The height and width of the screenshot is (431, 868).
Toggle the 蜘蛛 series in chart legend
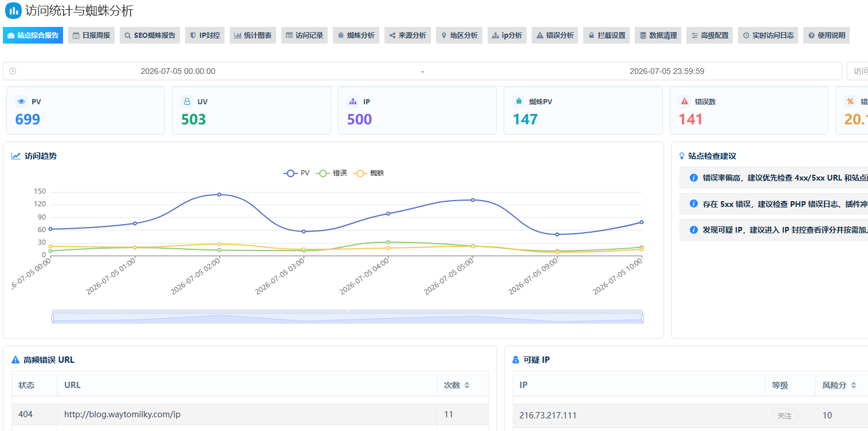pyautogui.click(x=369, y=173)
